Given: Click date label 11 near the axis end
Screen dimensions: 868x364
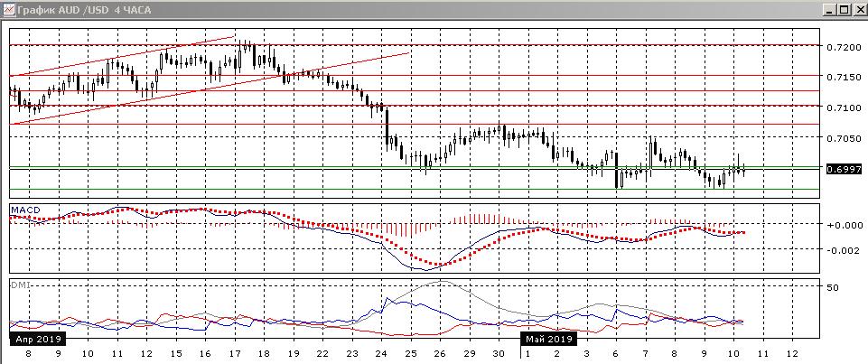Looking at the screenshot, I should (x=763, y=353).
